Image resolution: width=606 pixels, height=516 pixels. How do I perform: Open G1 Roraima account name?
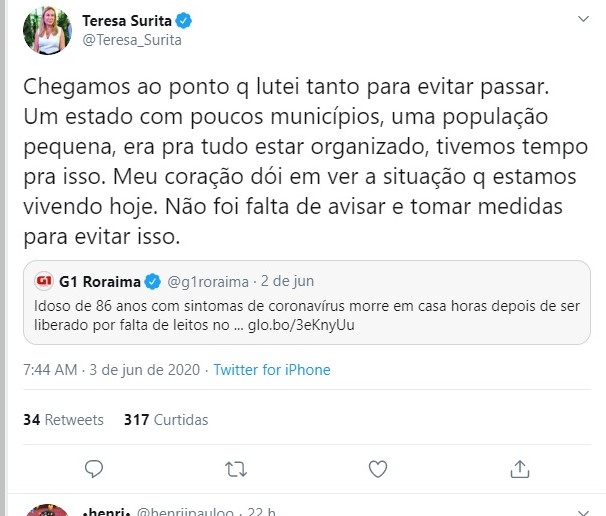(100, 279)
